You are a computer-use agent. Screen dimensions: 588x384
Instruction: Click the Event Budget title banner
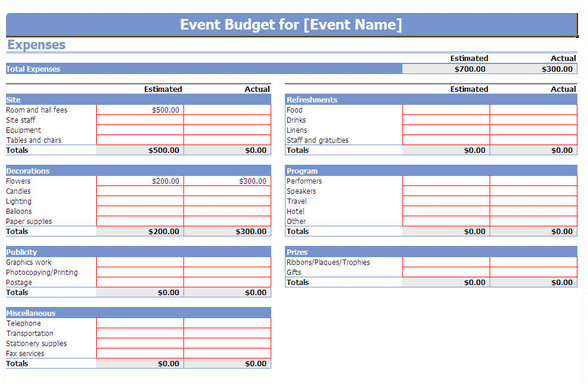(x=291, y=25)
